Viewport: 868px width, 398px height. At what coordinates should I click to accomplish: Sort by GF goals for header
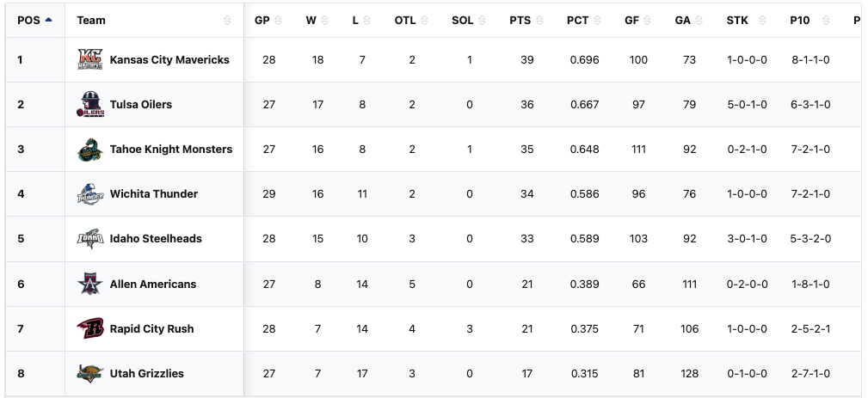pyautogui.click(x=631, y=20)
